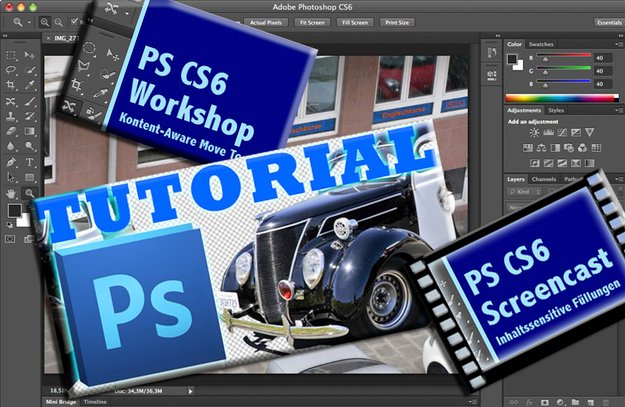Select the Quick Selection tool

[x=29, y=70]
